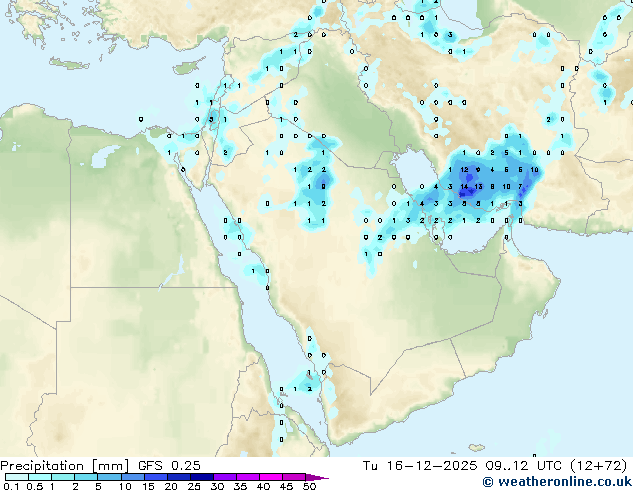Viewport: 634px width, 490px height.
Task: Click the '15' legend scale label
Action: [148, 486]
